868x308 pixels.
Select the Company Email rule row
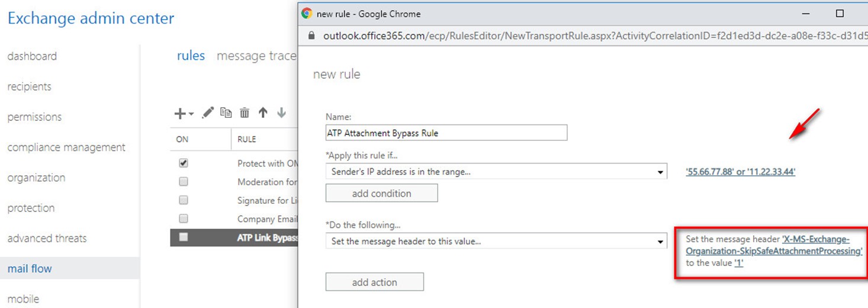click(x=234, y=219)
